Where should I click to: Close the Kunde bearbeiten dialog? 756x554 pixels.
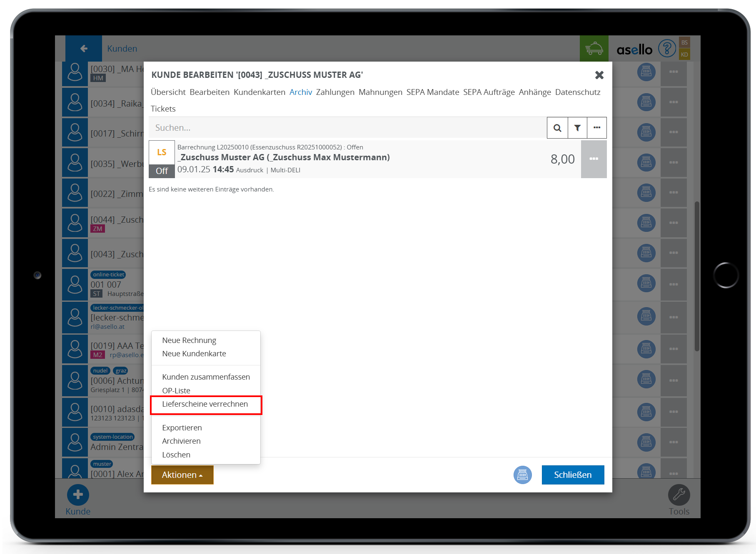[x=599, y=75]
